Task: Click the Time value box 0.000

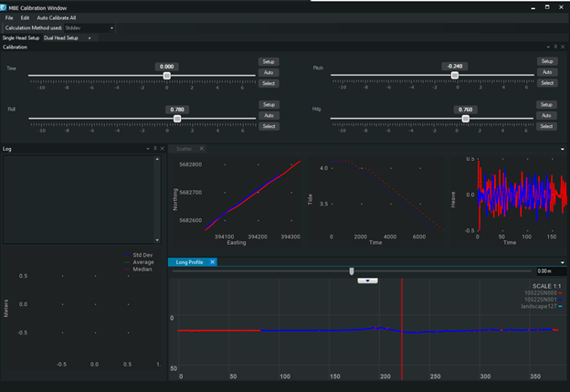Action: pos(167,67)
